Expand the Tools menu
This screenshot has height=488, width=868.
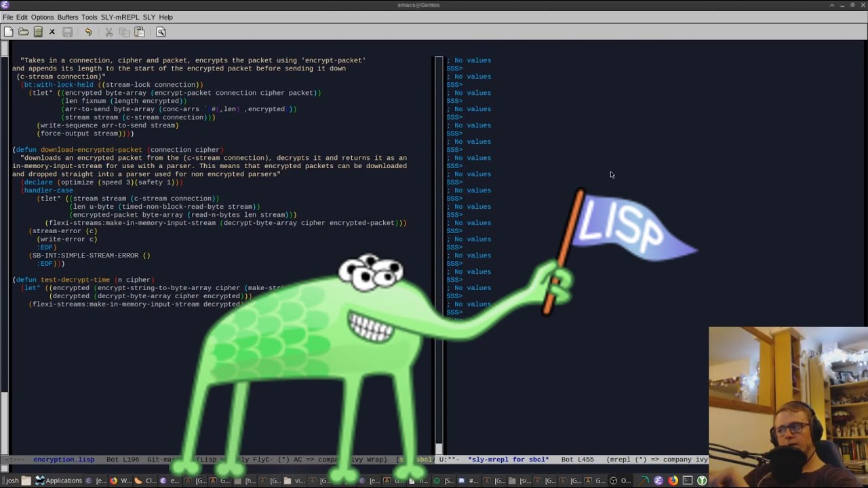point(89,17)
